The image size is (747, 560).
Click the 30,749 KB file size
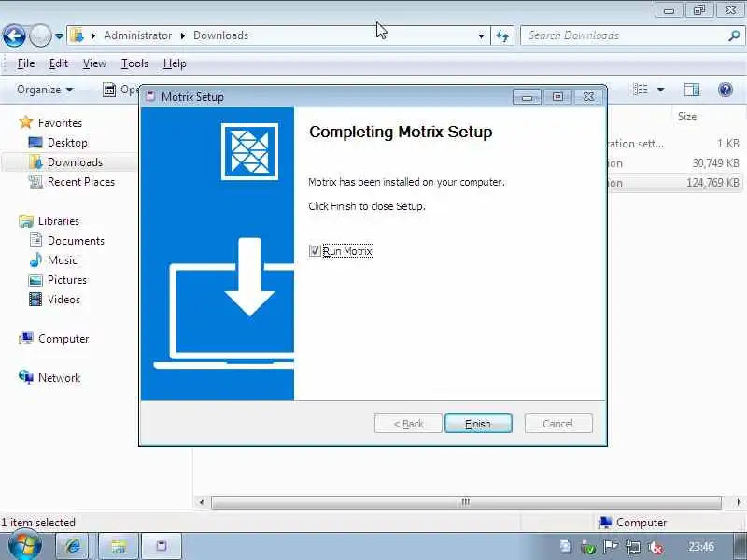tap(715, 163)
